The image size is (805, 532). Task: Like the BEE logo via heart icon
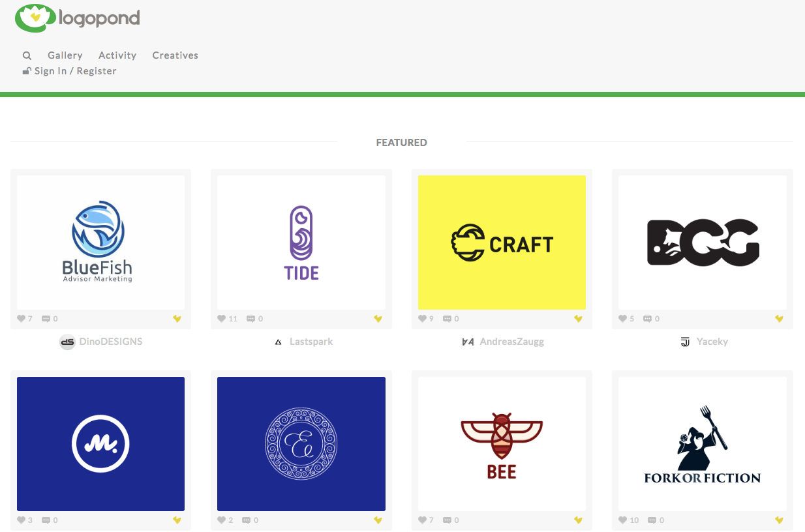pos(421,520)
